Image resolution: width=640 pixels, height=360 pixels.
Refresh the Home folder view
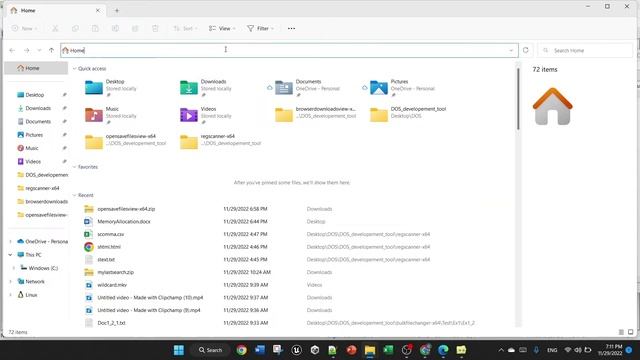(x=526, y=50)
